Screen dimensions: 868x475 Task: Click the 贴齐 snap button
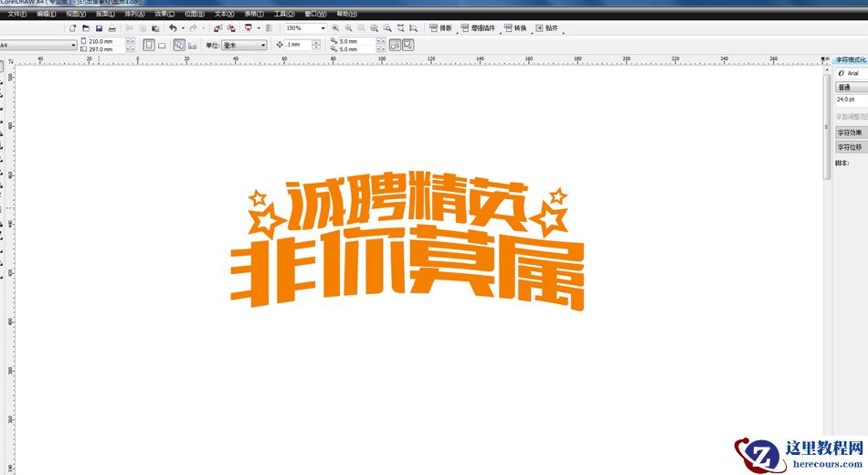[x=547, y=28]
